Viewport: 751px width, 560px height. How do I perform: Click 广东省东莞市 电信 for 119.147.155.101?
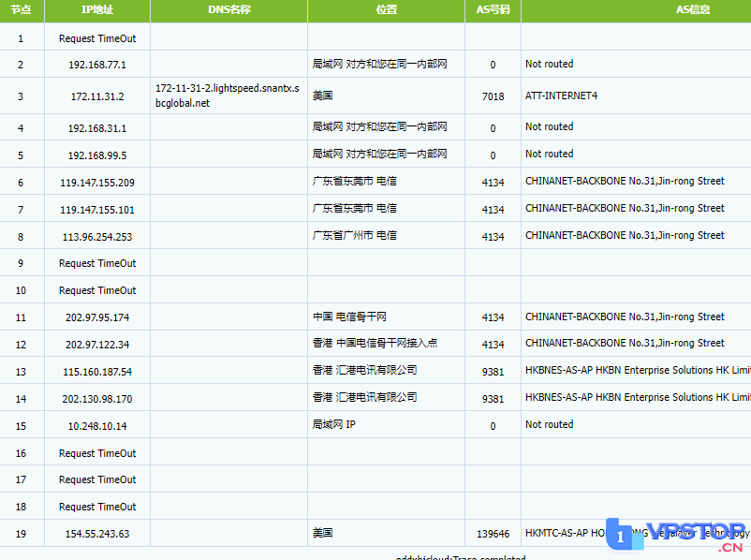(x=354, y=209)
